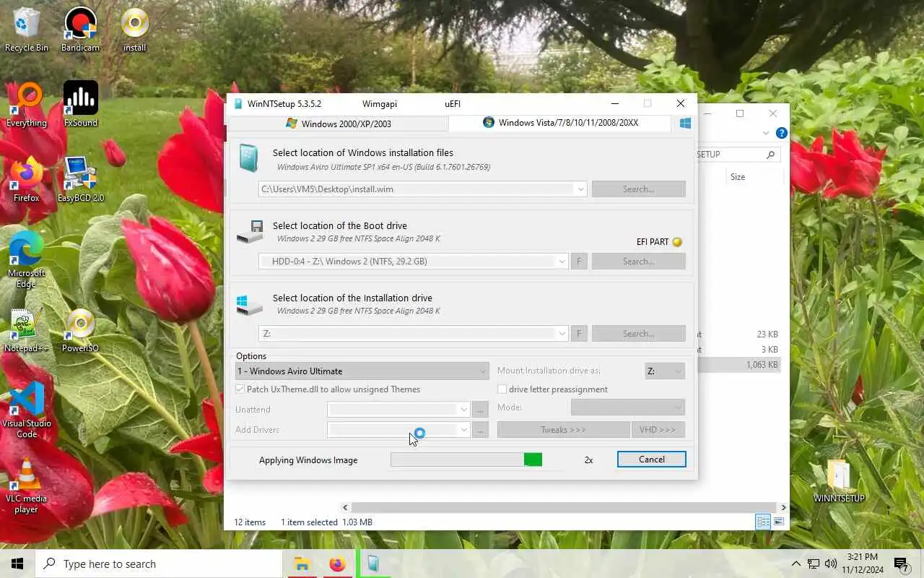This screenshot has width=924, height=578.
Task: Open the Recycle Bin desktop icon
Action: [x=27, y=30]
